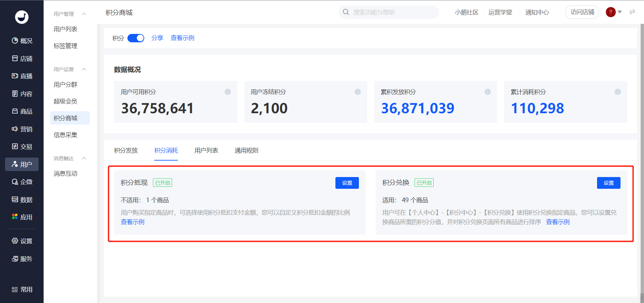This screenshot has width=644, height=303.
Task: Open the 数据 data sidebar item
Action: [x=22, y=200]
